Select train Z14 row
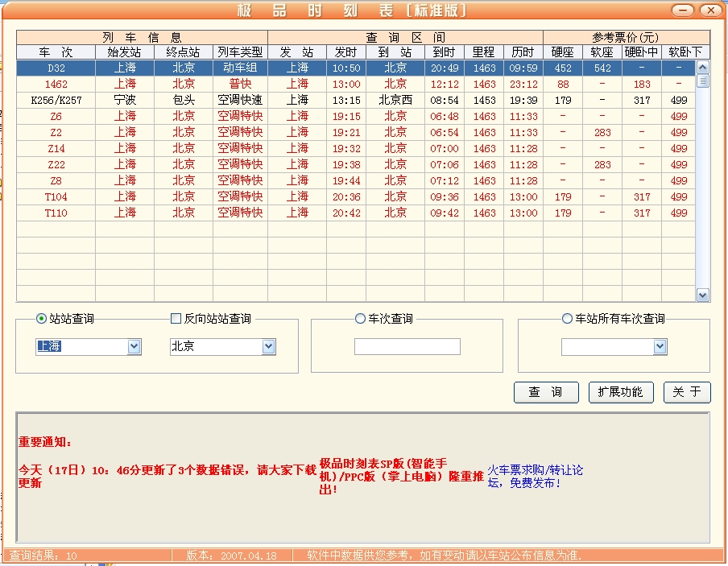The width and height of the screenshot is (728, 566). (356, 149)
